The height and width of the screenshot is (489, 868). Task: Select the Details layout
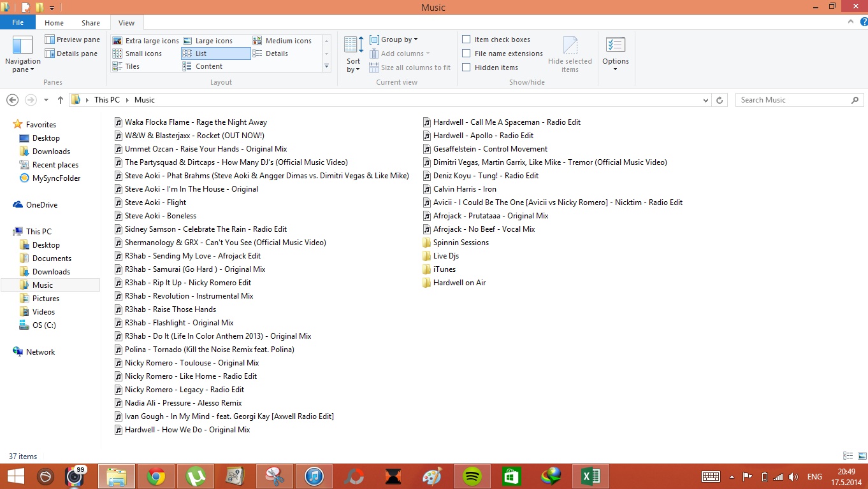tap(270, 53)
